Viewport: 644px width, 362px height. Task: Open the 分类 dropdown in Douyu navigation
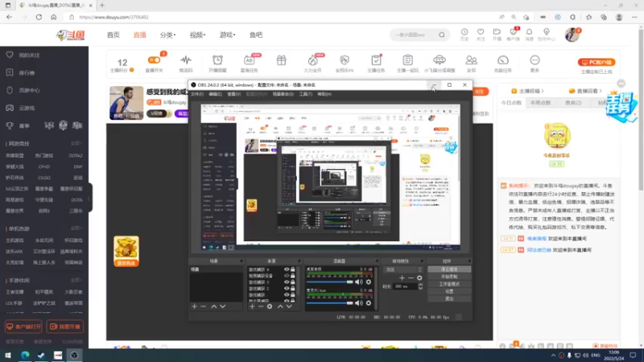[167, 35]
